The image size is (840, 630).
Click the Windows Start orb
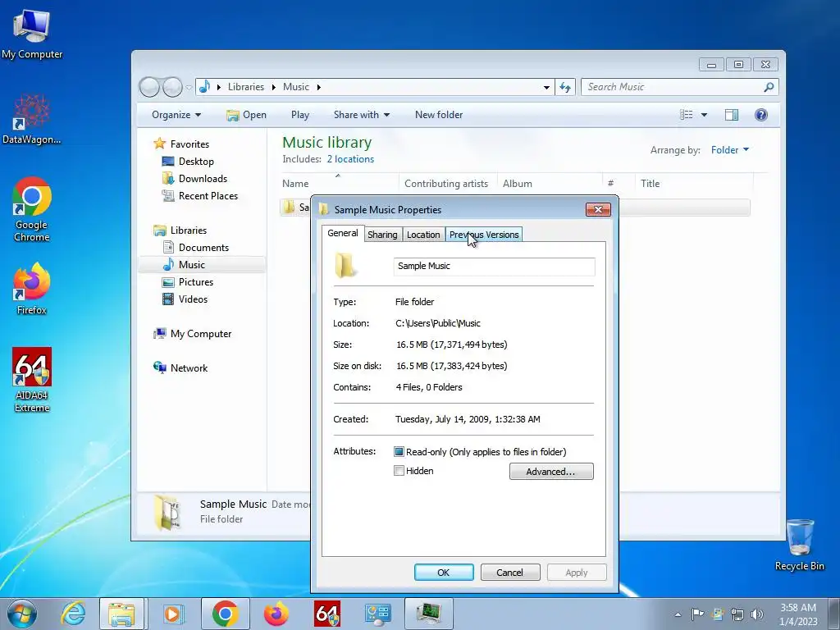tap(21, 614)
